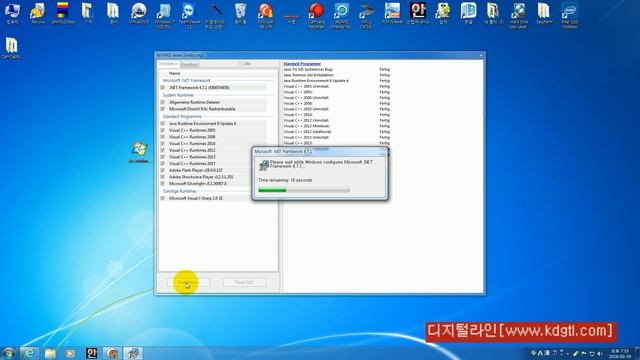Click the Java Remove old Installation log entry
This screenshot has height=360, width=640.
coord(308,75)
